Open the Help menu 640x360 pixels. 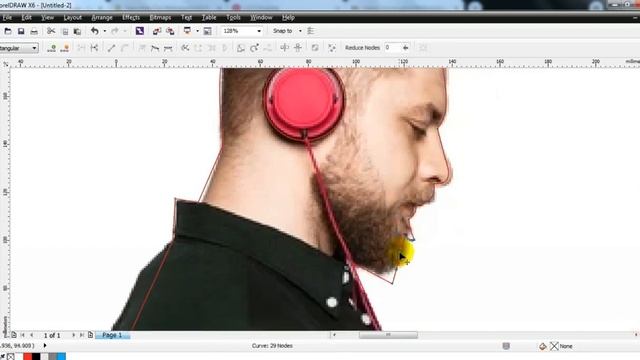(288, 18)
